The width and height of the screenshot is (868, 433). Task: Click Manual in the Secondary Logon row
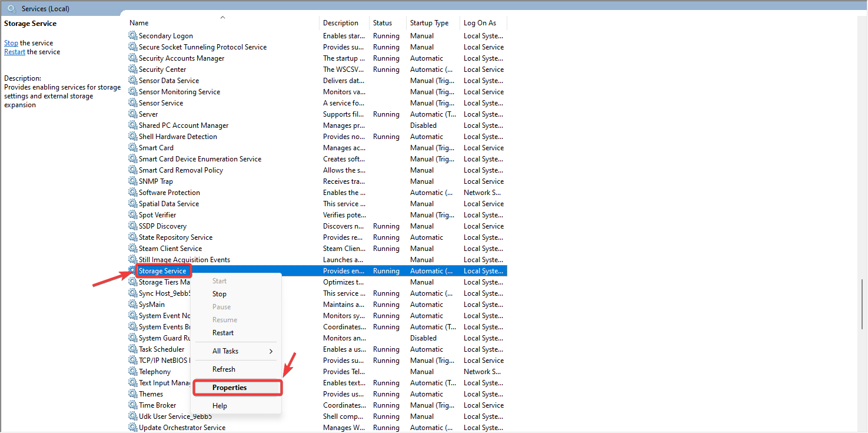point(422,36)
